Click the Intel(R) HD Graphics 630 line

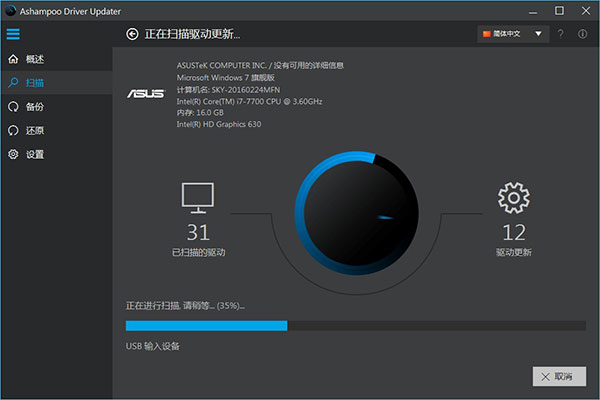tap(219, 124)
